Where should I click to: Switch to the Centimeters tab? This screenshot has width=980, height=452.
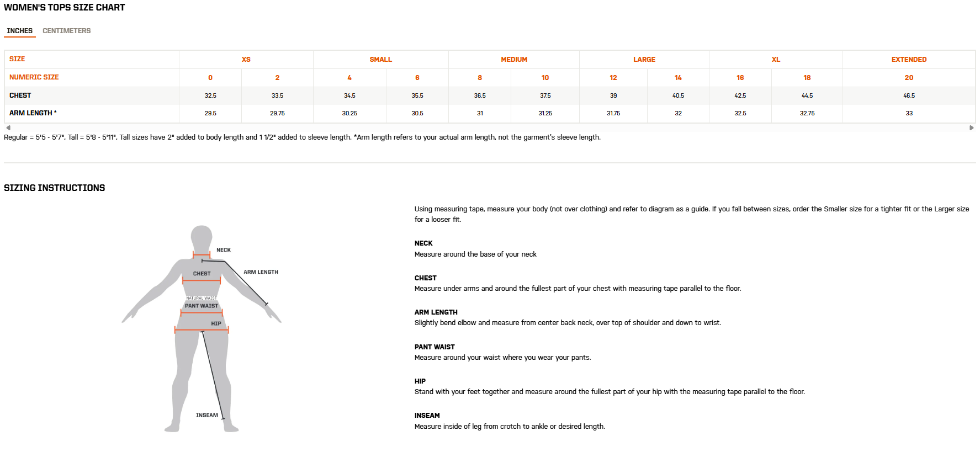pos(66,31)
